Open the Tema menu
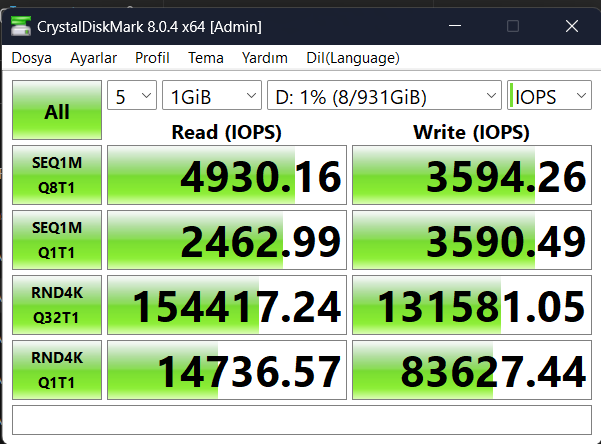The width and height of the screenshot is (601, 444). (206, 58)
